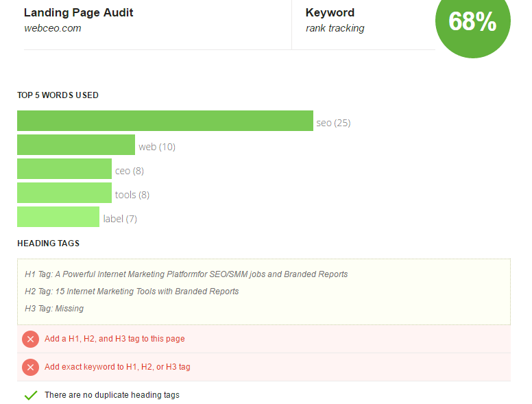Click the 'HEADING TAGS' section heading
The width and height of the screenshot is (532, 404).
48,243
